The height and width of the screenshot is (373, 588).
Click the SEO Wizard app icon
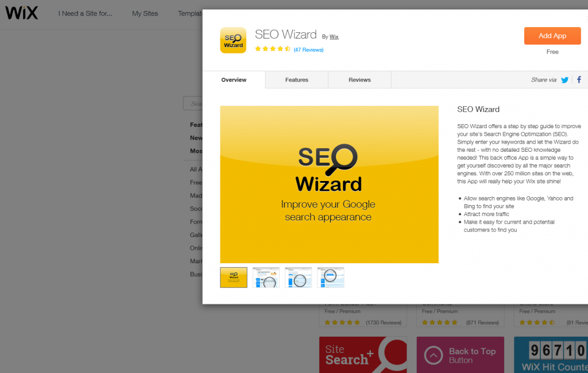233,40
